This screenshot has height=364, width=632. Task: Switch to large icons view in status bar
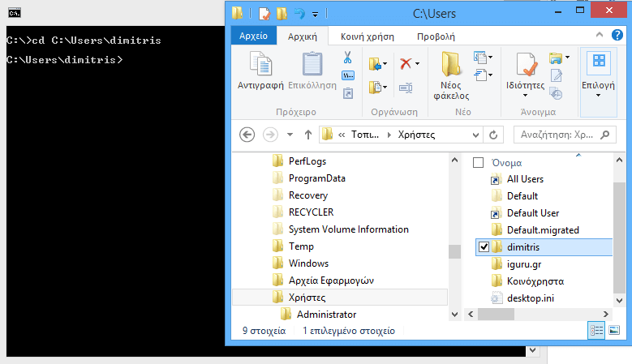click(x=614, y=331)
